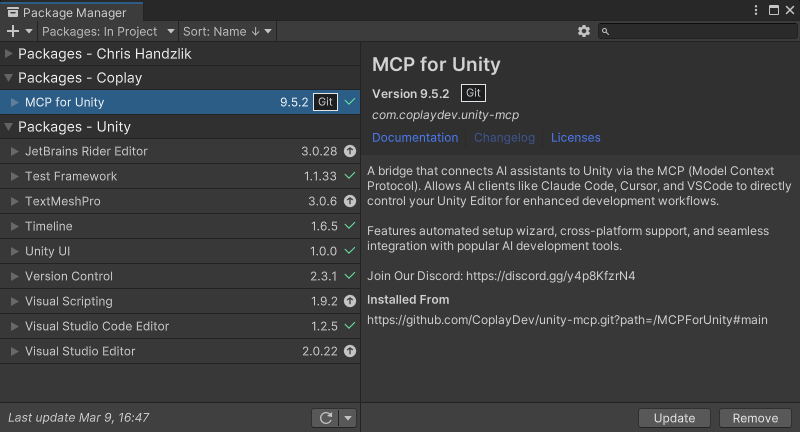Image resolution: width=800 pixels, height=432 pixels.
Task: Click the GitHub installed-from URL
Action: pos(567,320)
